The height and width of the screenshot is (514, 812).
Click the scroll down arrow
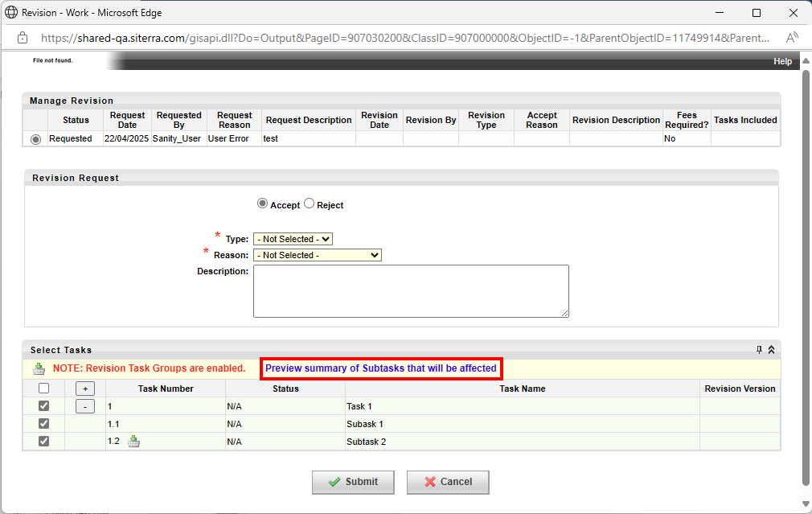[806, 504]
